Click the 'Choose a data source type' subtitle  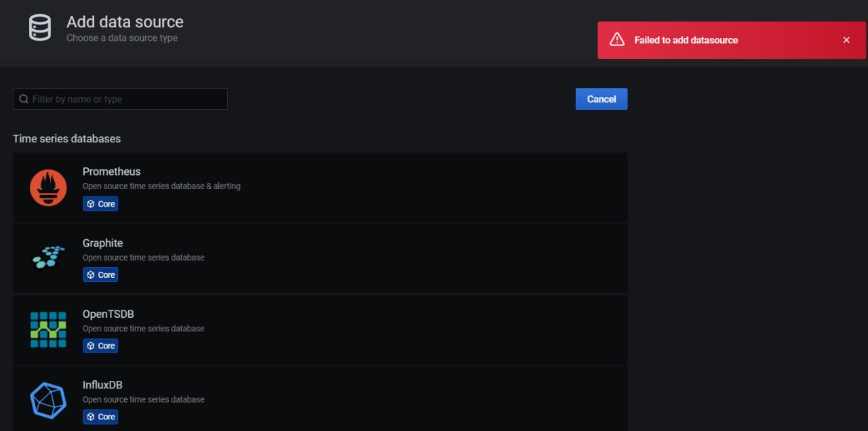click(x=122, y=38)
